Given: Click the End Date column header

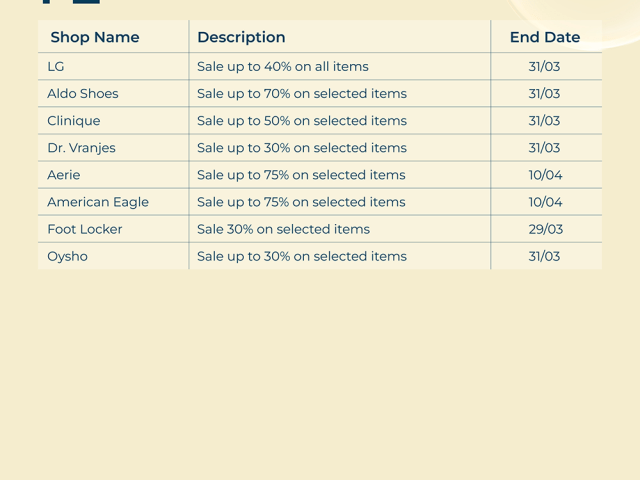Looking at the screenshot, I should [x=545, y=37].
